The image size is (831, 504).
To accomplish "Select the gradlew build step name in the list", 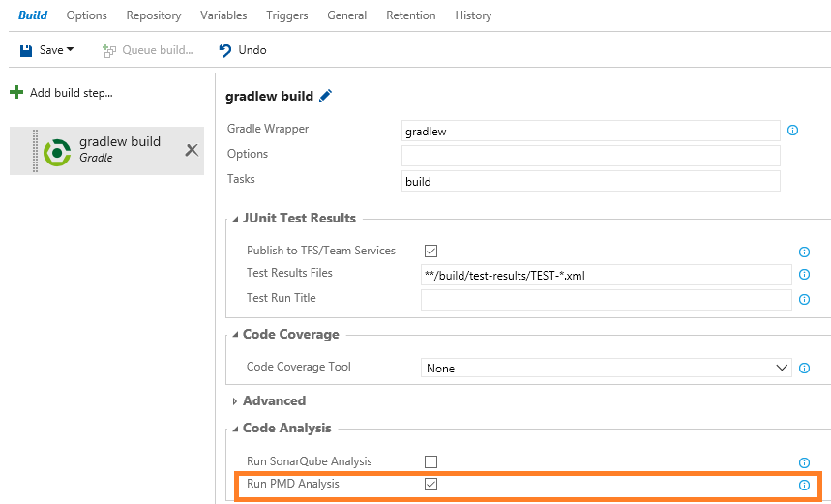I will [x=120, y=141].
